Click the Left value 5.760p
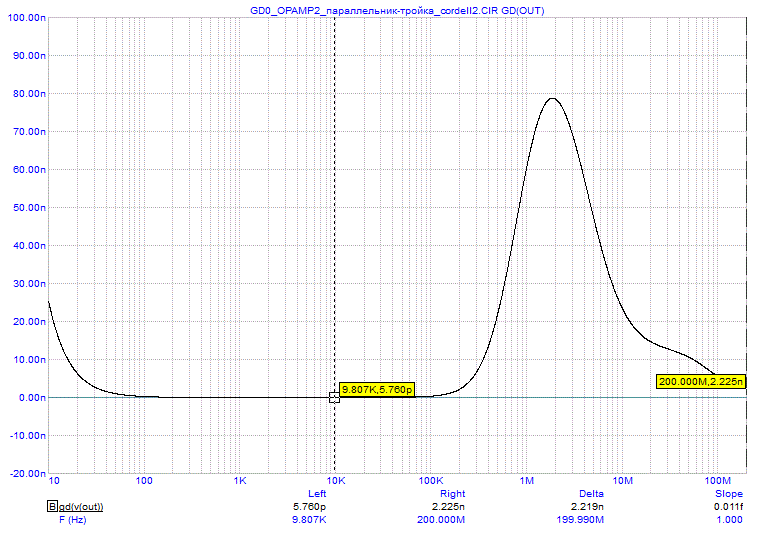The image size is (773, 537). [x=310, y=506]
